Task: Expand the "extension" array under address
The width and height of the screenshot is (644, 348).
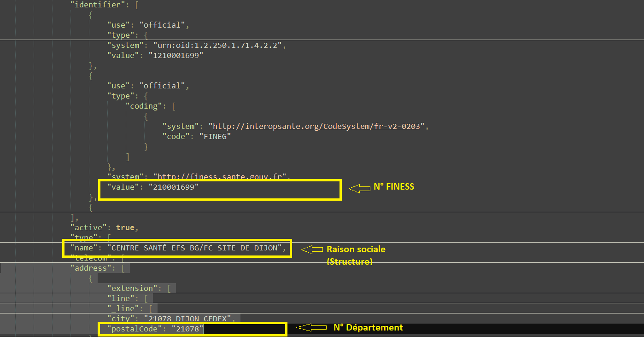Action: coord(169,288)
